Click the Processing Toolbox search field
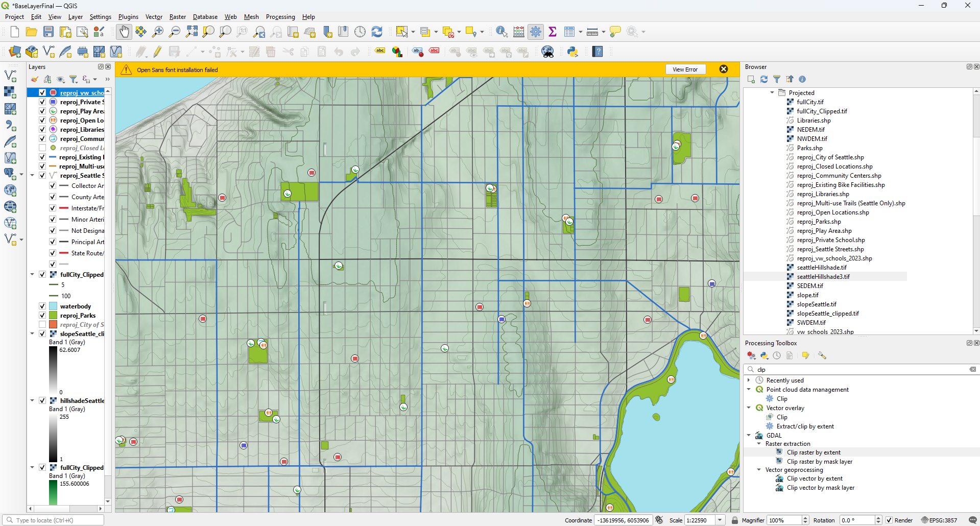 coord(861,369)
